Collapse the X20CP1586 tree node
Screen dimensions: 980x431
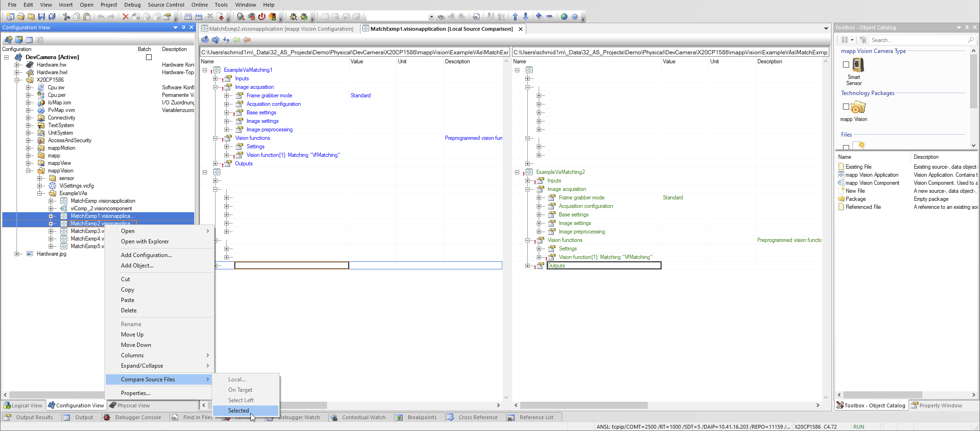coord(17,80)
